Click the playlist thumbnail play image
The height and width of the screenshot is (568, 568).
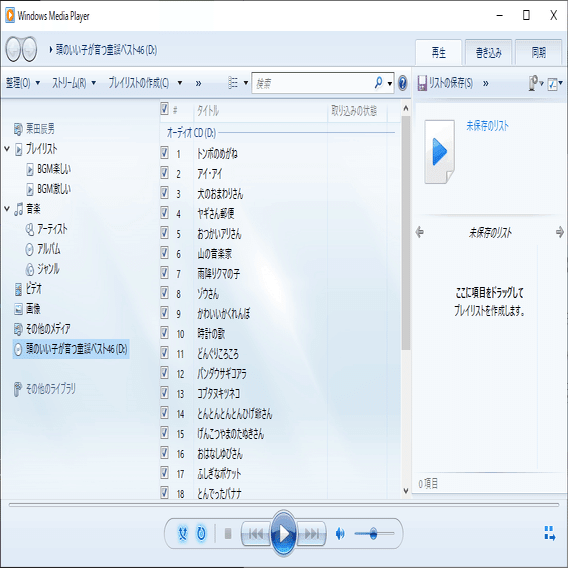pos(439,151)
